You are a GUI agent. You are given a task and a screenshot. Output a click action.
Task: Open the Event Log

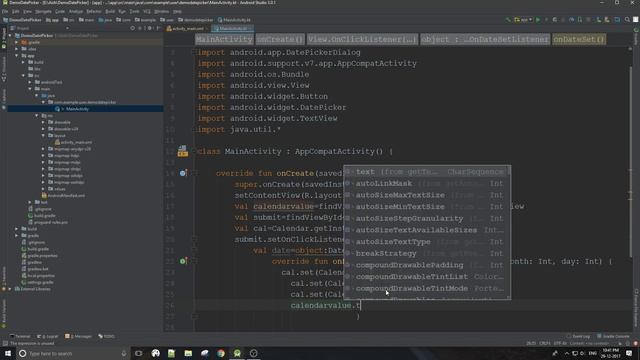click(x=578, y=336)
